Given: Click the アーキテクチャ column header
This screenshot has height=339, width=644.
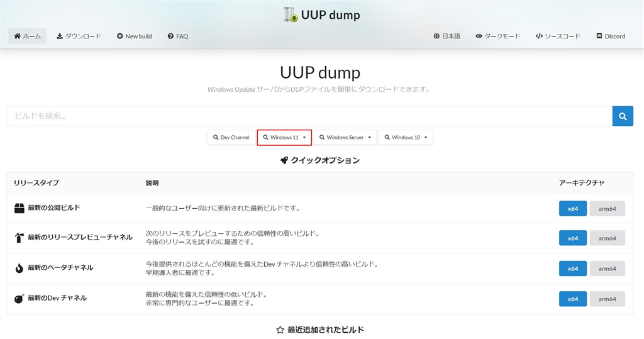Looking at the screenshot, I should click(x=581, y=183).
